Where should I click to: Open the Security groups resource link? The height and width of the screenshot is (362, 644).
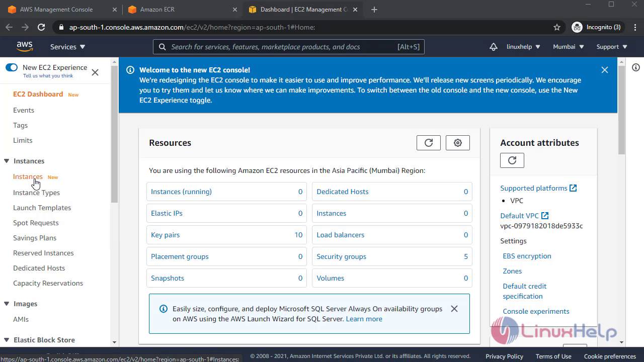[x=341, y=256]
